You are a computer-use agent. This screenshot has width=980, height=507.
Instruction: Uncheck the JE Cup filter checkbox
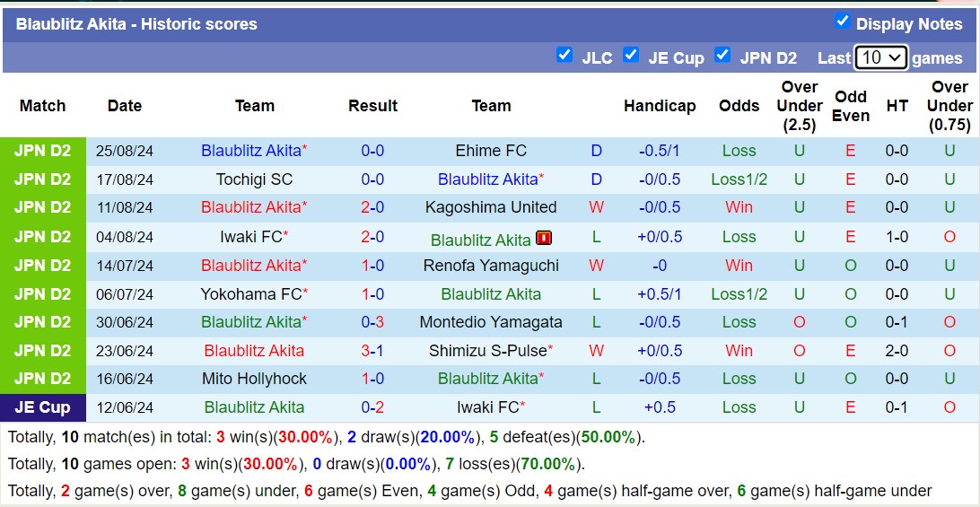coord(631,55)
